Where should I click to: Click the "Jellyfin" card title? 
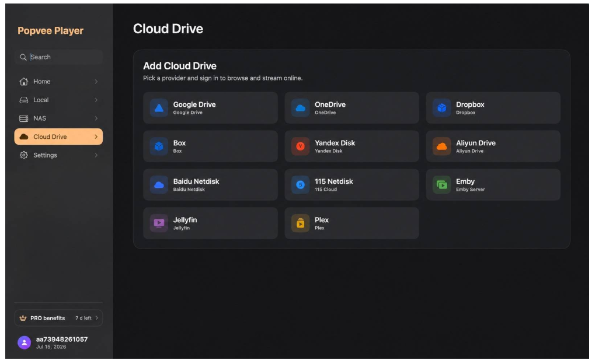tap(185, 220)
